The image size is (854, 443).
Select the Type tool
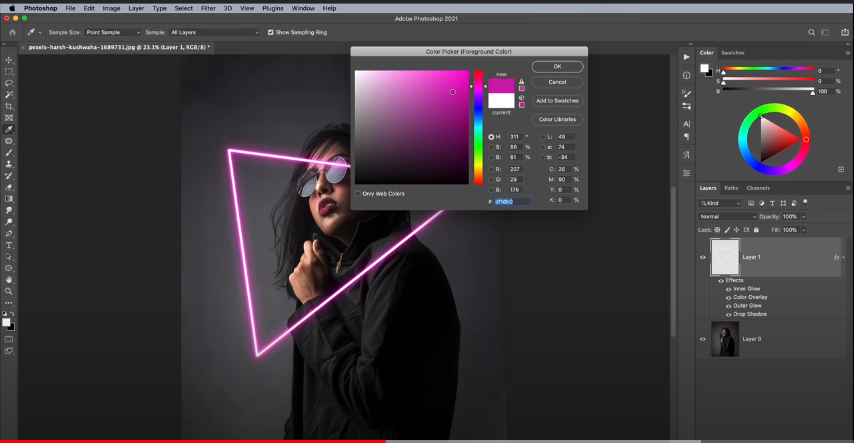(x=9, y=245)
